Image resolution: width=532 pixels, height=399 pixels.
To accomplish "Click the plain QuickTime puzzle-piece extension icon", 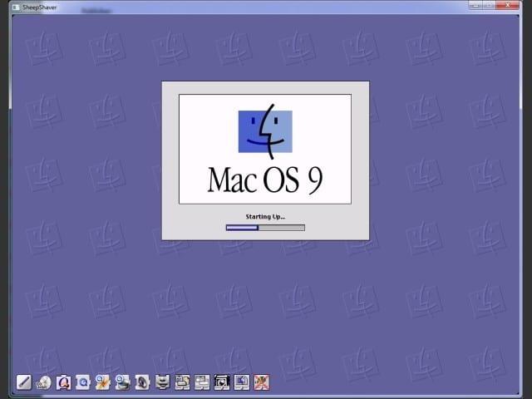I will tap(83, 382).
